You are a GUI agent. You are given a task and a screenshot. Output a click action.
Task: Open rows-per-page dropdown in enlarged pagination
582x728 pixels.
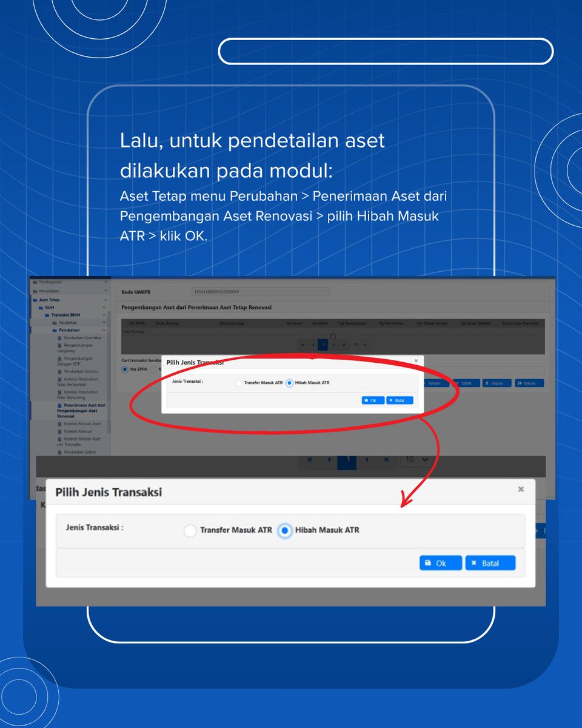(x=417, y=460)
